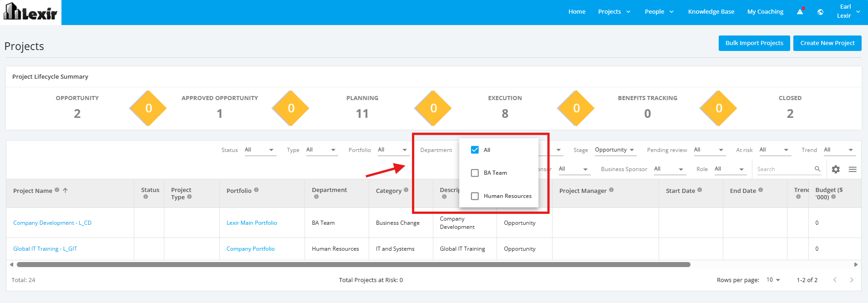
Task: Open Company Development - L_CD project link
Action: (52, 223)
